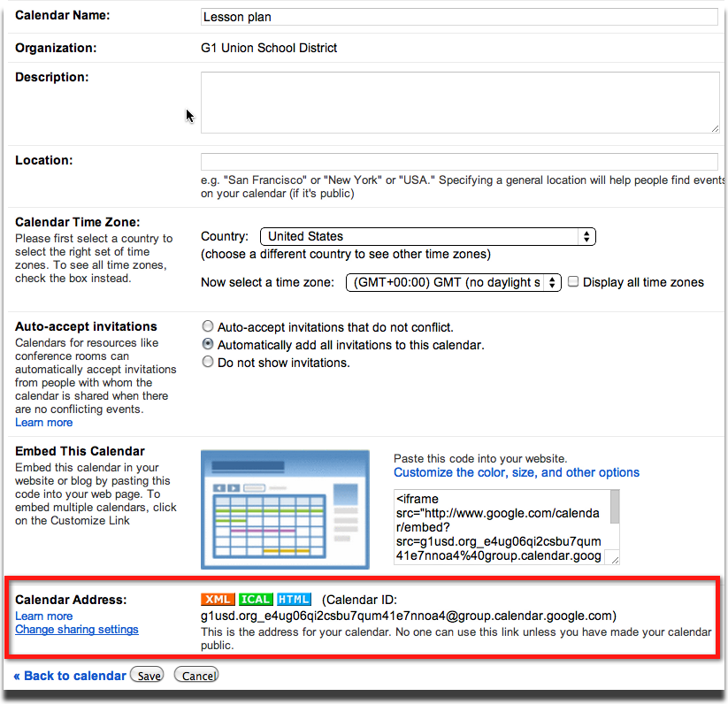Open the XML calendar address feed
The width and height of the screenshot is (728, 704).
[218, 599]
